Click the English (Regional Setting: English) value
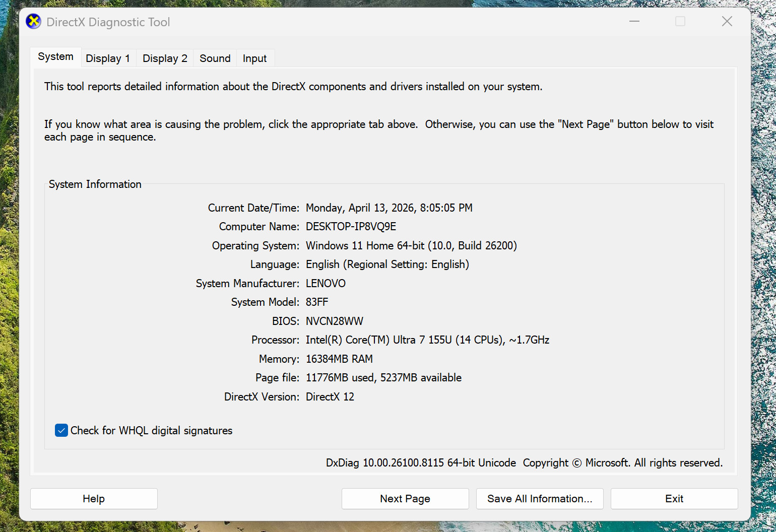This screenshot has width=776, height=532. 387,264
